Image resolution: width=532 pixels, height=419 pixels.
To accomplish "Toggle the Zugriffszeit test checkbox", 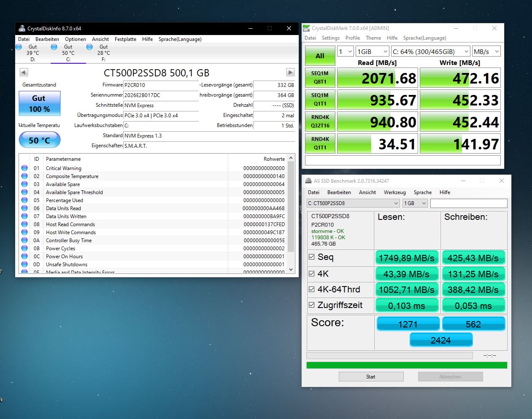I will click(311, 305).
